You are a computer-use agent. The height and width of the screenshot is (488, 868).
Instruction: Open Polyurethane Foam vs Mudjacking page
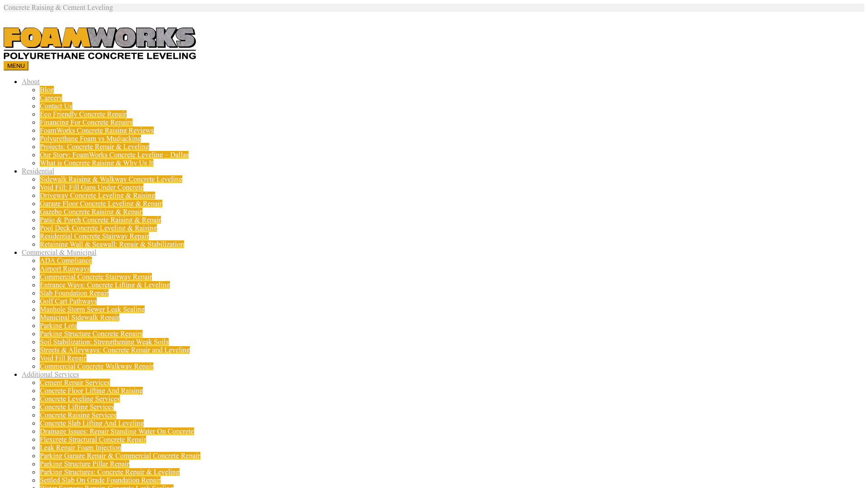[x=90, y=139]
